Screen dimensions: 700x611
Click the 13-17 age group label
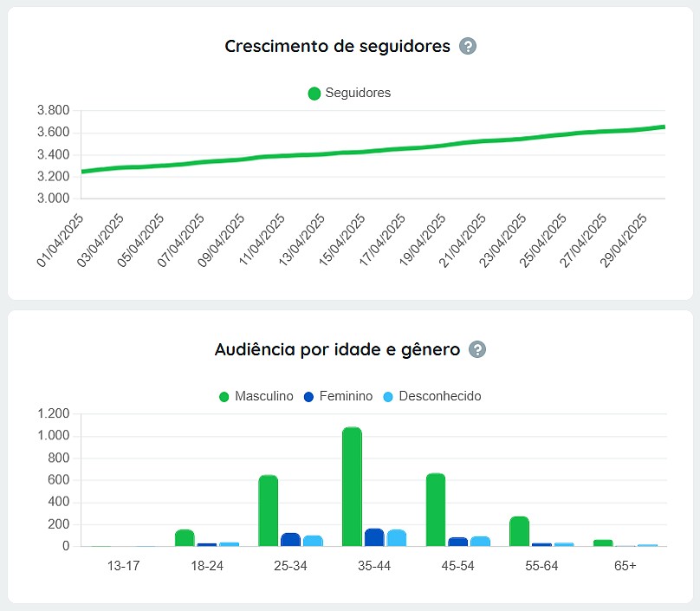coord(123,566)
